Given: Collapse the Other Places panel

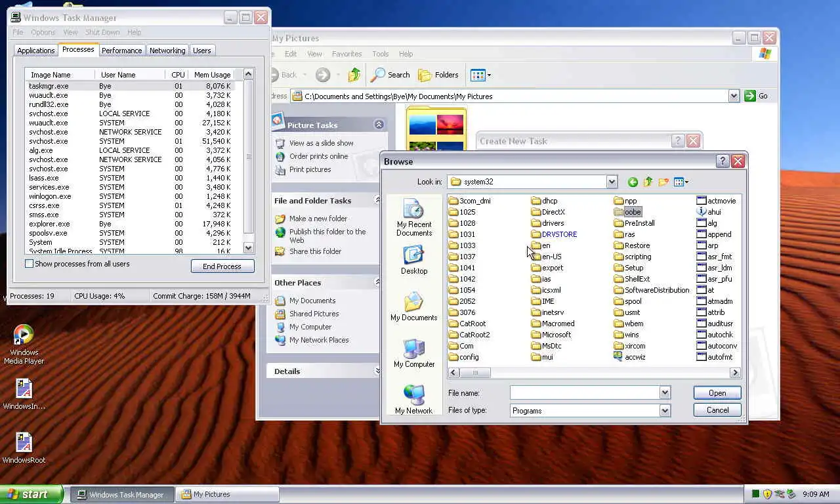Looking at the screenshot, I should (377, 282).
